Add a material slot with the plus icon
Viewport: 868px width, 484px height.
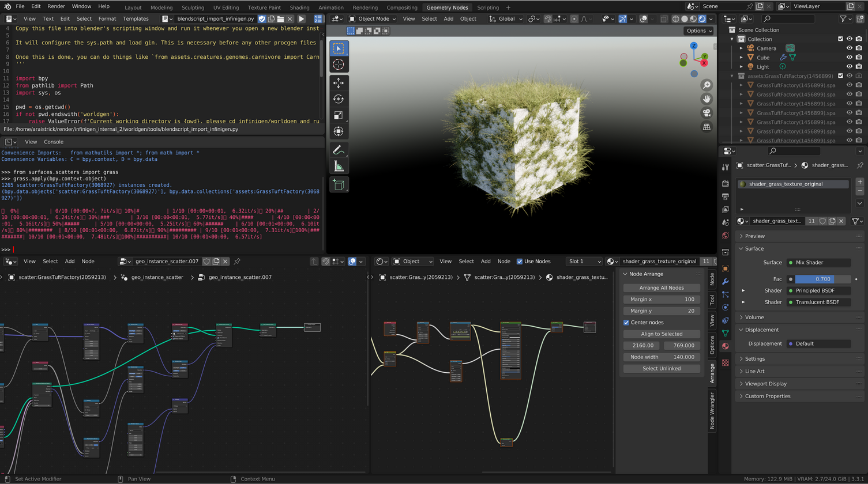point(859,182)
